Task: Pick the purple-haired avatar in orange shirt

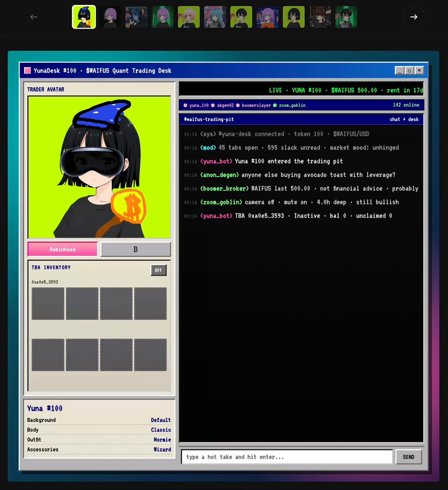Action: point(268,17)
